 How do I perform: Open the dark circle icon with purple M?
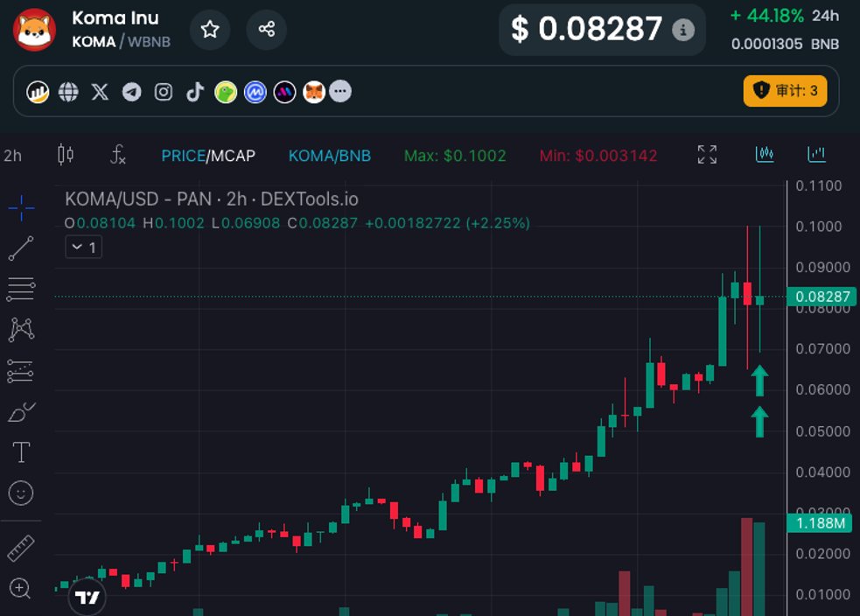click(x=284, y=92)
